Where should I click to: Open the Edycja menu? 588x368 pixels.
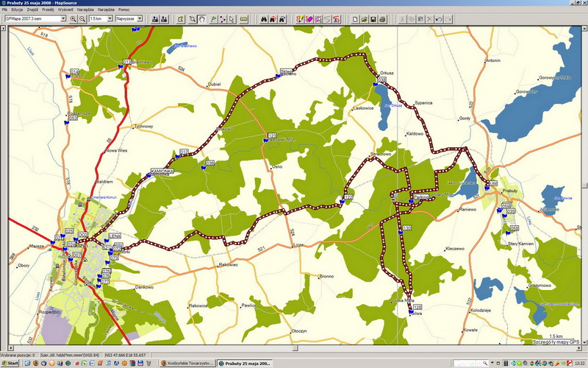click(17, 10)
